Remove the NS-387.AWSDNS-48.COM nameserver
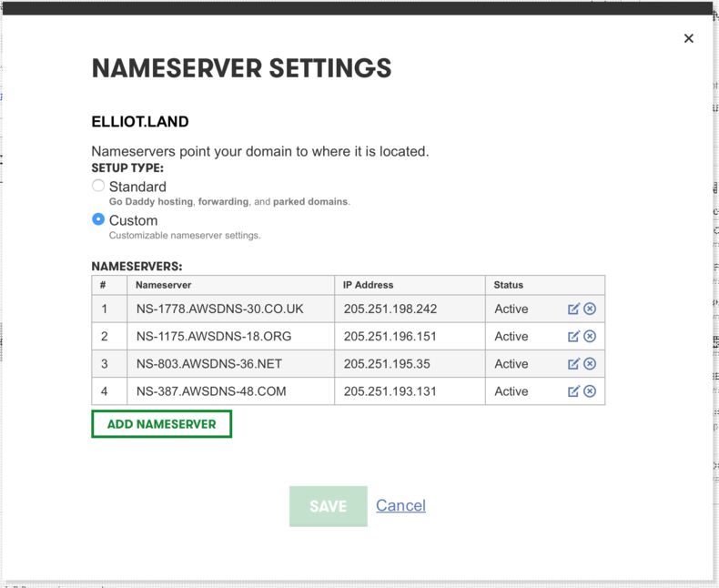The width and height of the screenshot is (719, 588). [x=590, y=391]
